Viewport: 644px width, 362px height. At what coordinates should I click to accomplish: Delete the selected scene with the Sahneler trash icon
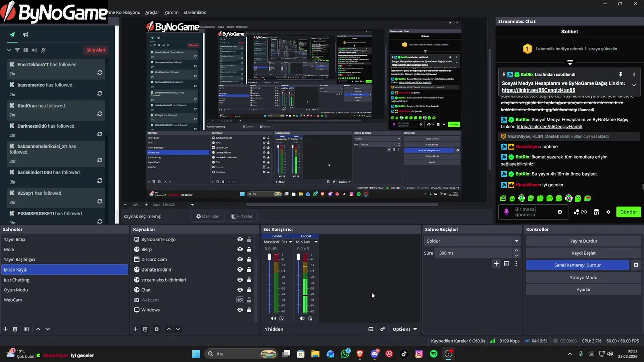pos(15,329)
